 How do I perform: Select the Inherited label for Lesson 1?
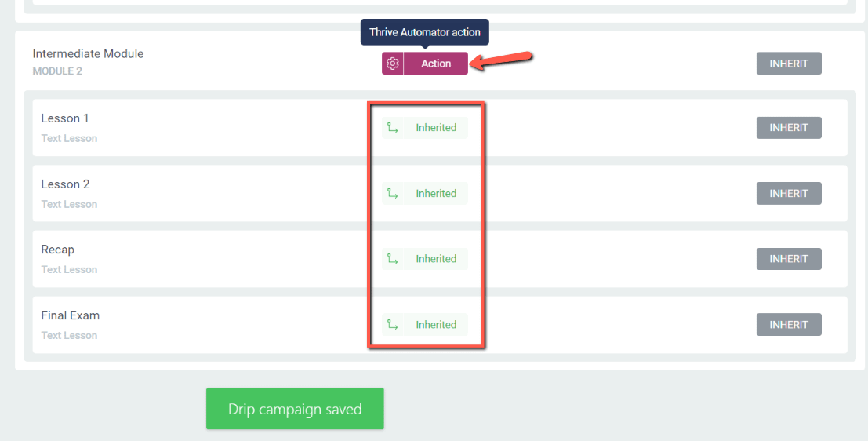(x=436, y=127)
